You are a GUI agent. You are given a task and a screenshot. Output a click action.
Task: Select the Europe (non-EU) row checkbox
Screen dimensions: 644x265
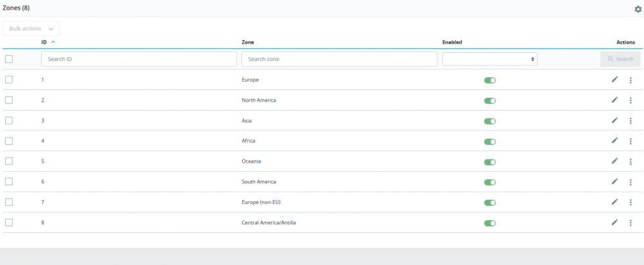(x=9, y=202)
